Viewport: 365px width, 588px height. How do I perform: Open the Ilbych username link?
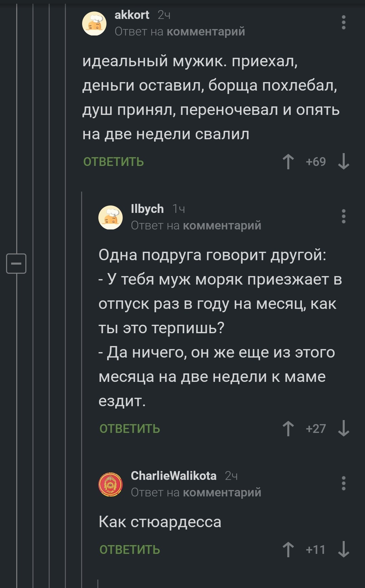point(147,209)
